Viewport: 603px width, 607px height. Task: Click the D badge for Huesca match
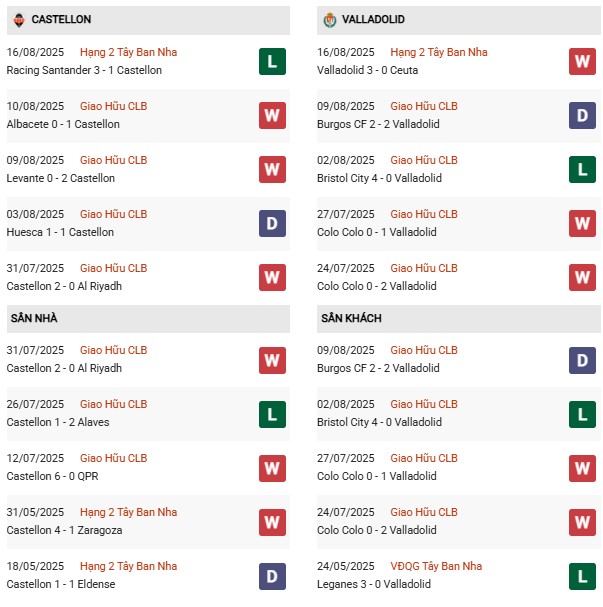coord(272,223)
